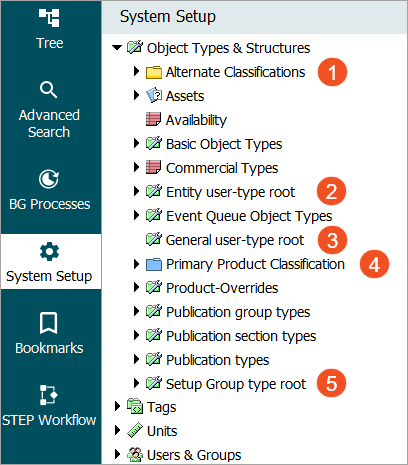Select General user-type root text
408x465 pixels.
tap(235, 240)
